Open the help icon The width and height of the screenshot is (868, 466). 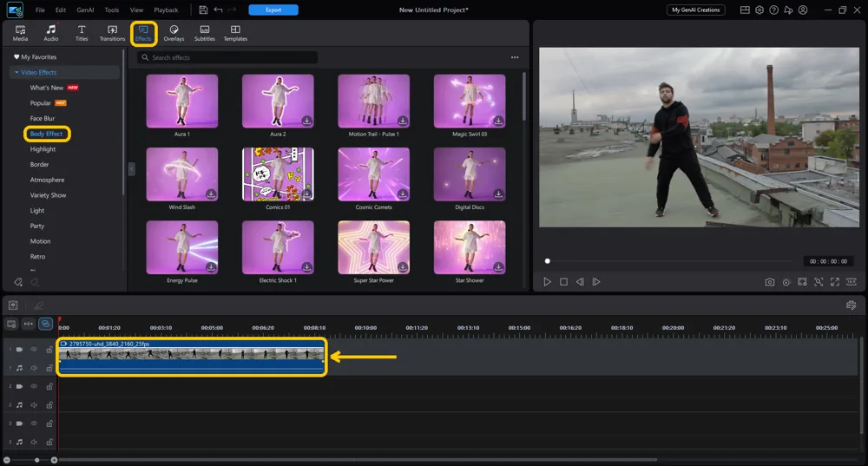tap(774, 10)
